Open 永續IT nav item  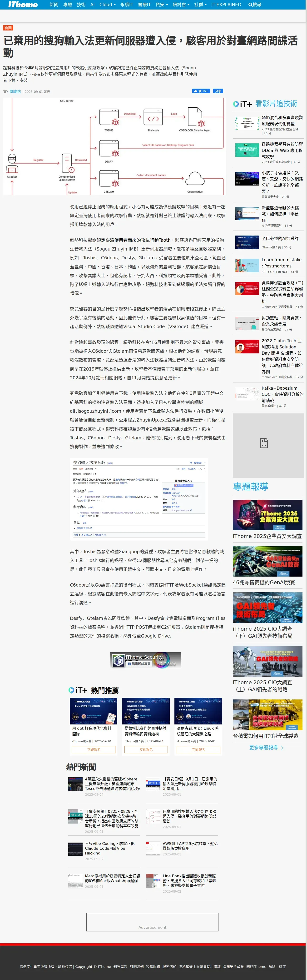point(127,5)
